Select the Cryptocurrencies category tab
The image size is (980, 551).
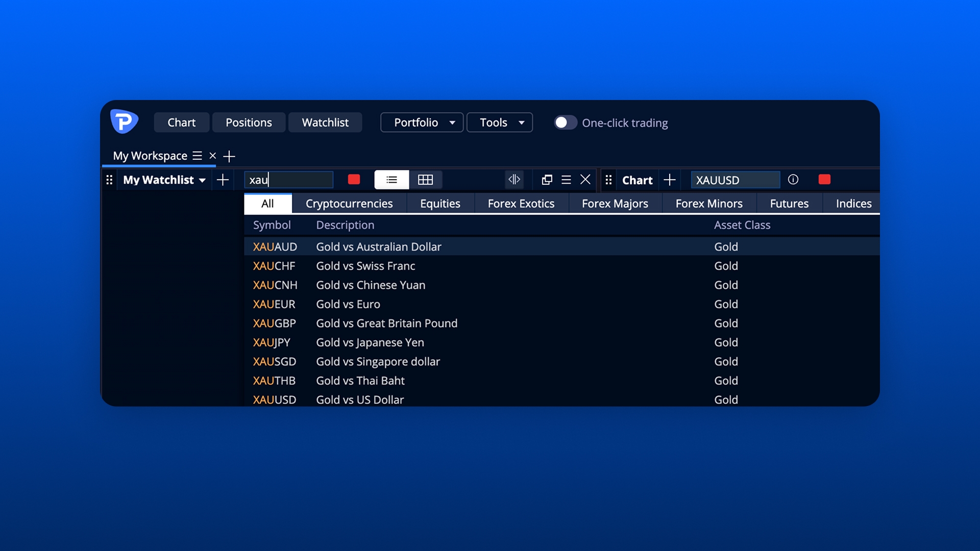[349, 204]
